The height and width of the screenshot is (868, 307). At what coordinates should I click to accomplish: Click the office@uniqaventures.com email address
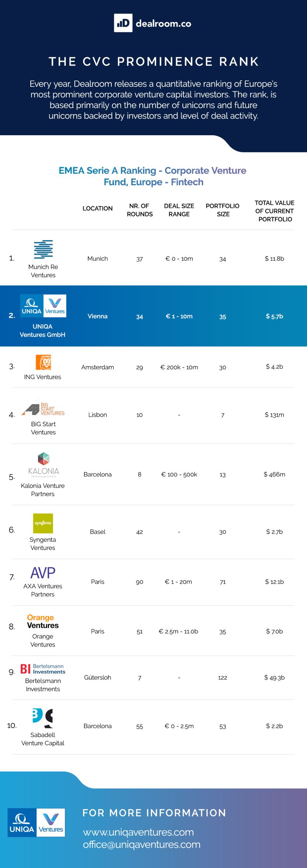pos(142,844)
